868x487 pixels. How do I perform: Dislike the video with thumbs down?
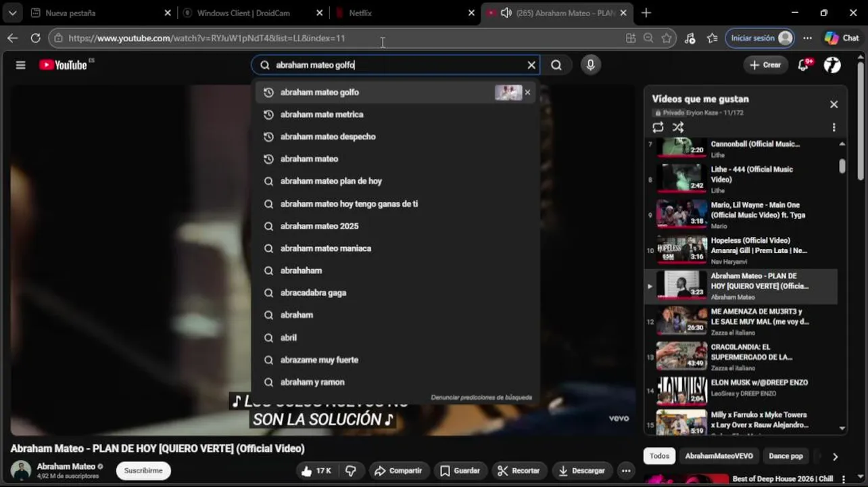pyautogui.click(x=351, y=471)
